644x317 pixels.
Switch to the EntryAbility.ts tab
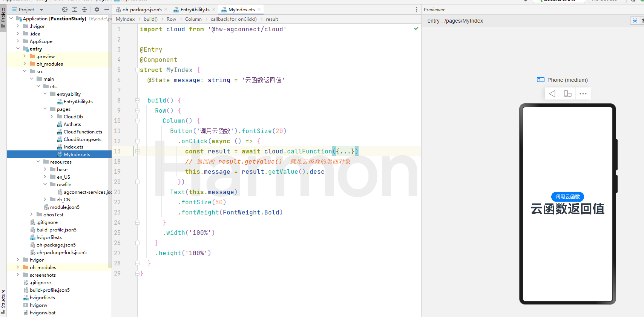[x=195, y=9]
